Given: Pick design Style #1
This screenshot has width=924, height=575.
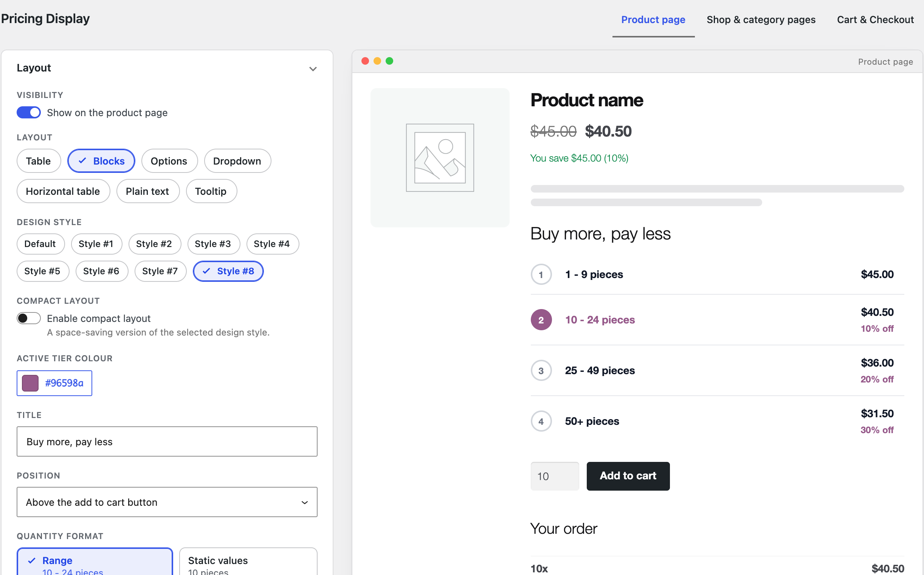Looking at the screenshot, I should (96, 244).
